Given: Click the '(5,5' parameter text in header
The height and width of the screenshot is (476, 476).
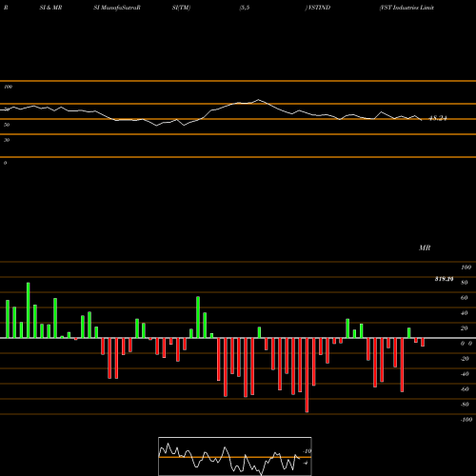Looking at the screenshot, I should coord(245,8).
